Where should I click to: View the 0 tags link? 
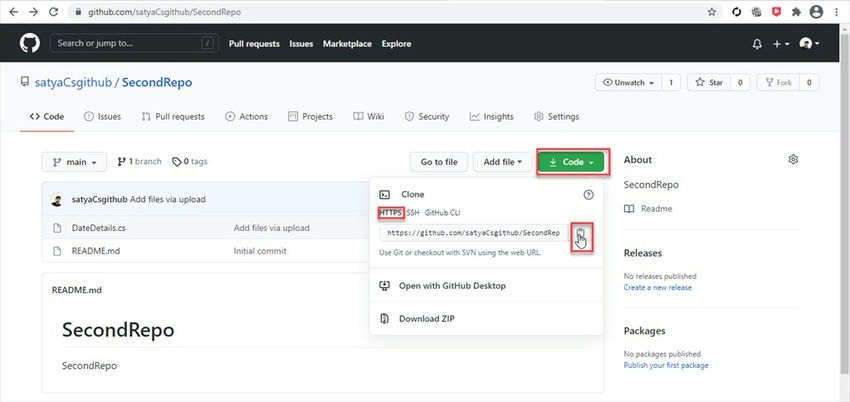pos(190,161)
